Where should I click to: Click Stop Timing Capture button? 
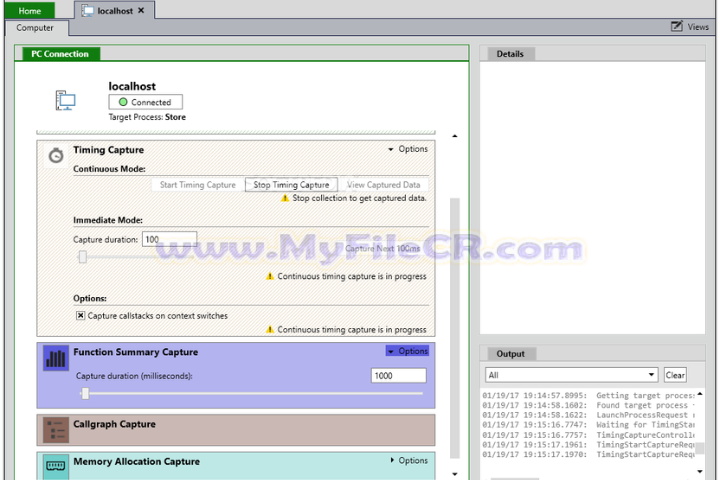tap(292, 185)
